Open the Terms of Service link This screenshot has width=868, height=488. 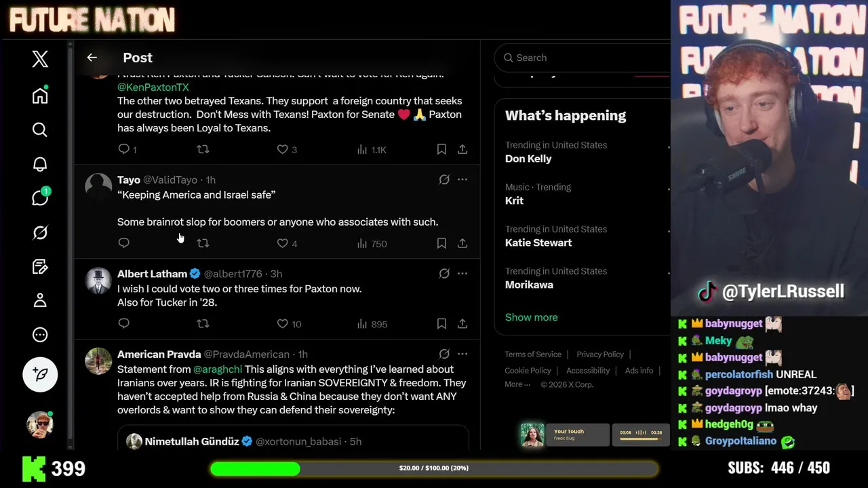pos(533,354)
